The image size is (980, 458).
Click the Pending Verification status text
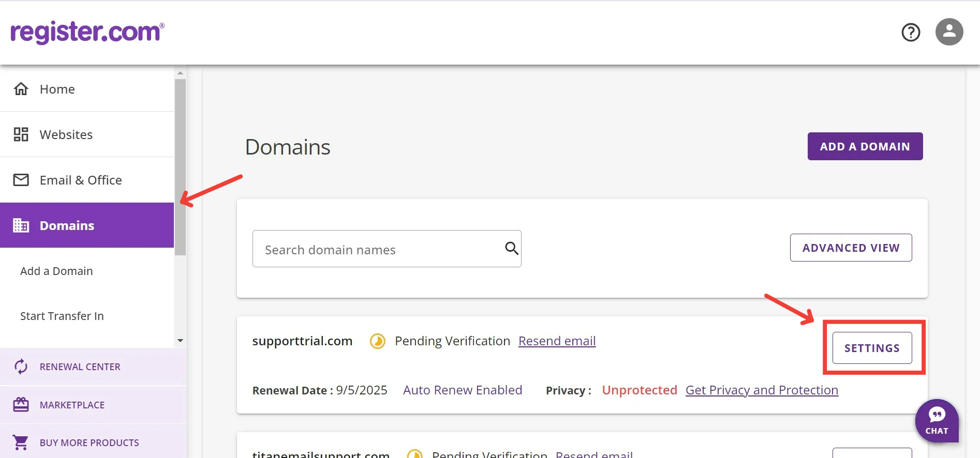(x=452, y=341)
